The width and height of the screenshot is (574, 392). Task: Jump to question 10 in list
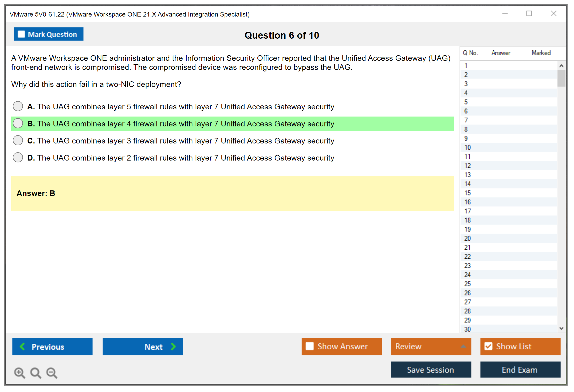point(467,147)
